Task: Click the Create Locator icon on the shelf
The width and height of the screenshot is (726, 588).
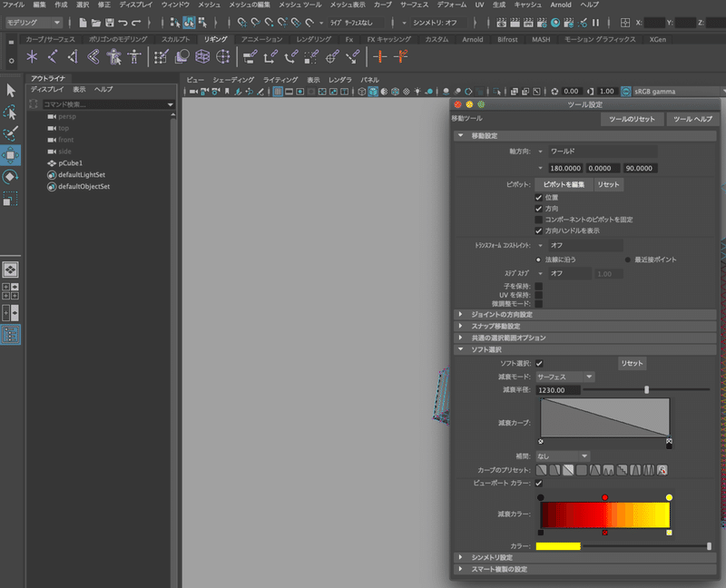Action: 33,57
